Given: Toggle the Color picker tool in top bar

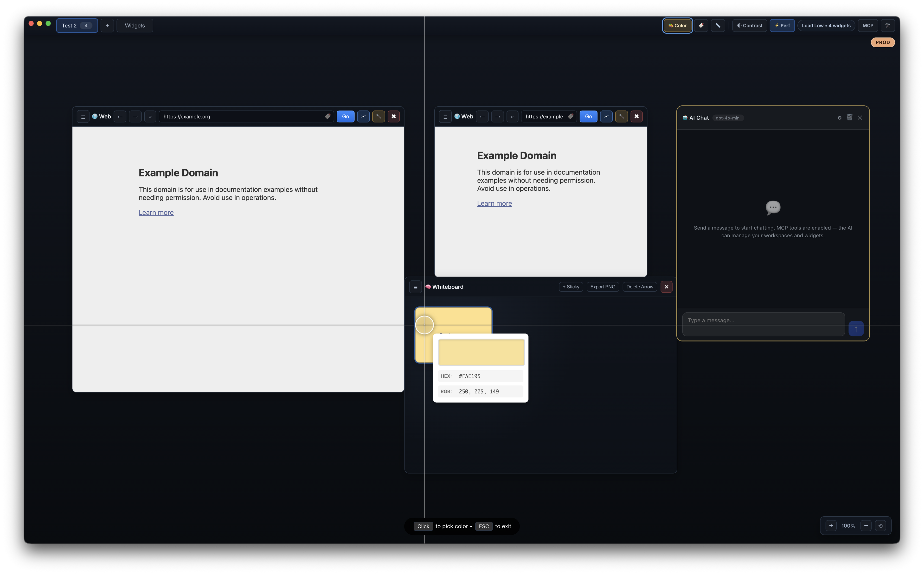Looking at the screenshot, I should click(x=677, y=25).
